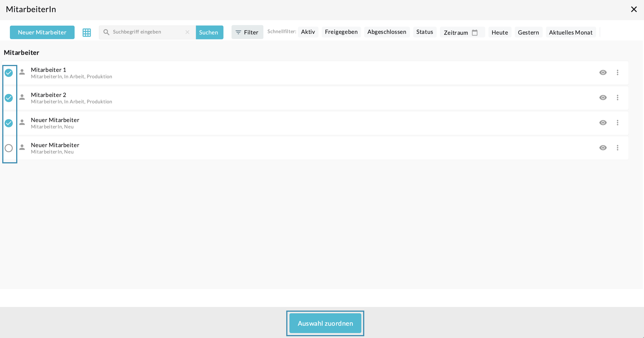Open three-dot menu of last Neuer Mitarbeiter

click(617, 148)
